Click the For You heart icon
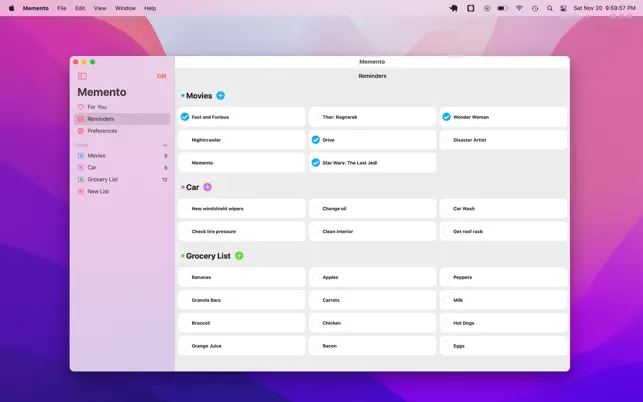Viewport: 643px width, 402px height. (81, 107)
